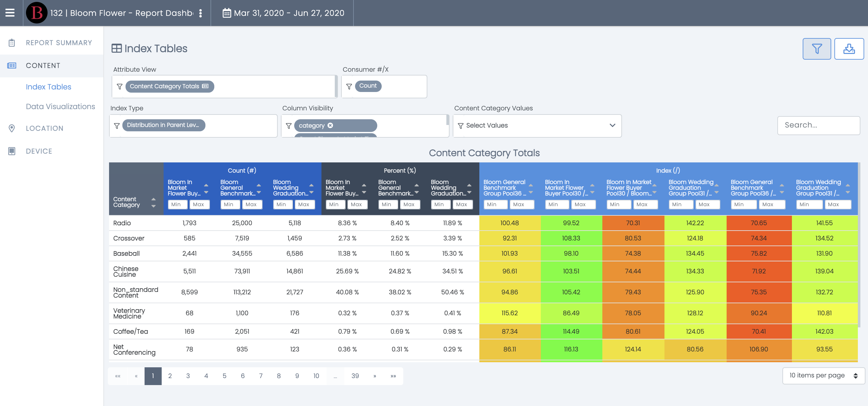The image size is (868, 406).
Task: Jump to last page 39
Action: 355,376
